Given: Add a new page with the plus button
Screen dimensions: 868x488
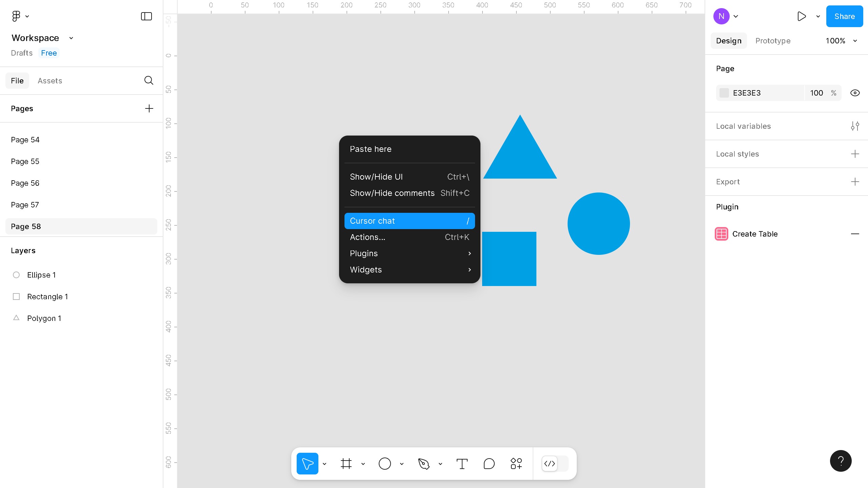Looking at the screenshot, I should [x=149, y=108].
